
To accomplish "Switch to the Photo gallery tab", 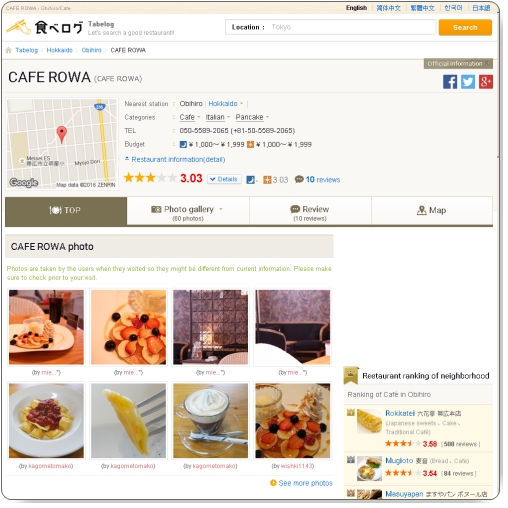I will 188,211.
